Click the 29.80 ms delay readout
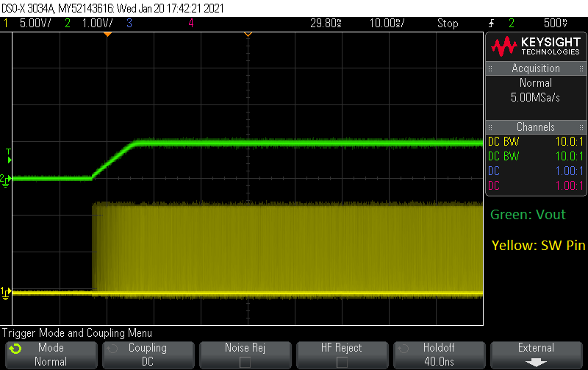 pyautogui.click(x=326, y=24)
